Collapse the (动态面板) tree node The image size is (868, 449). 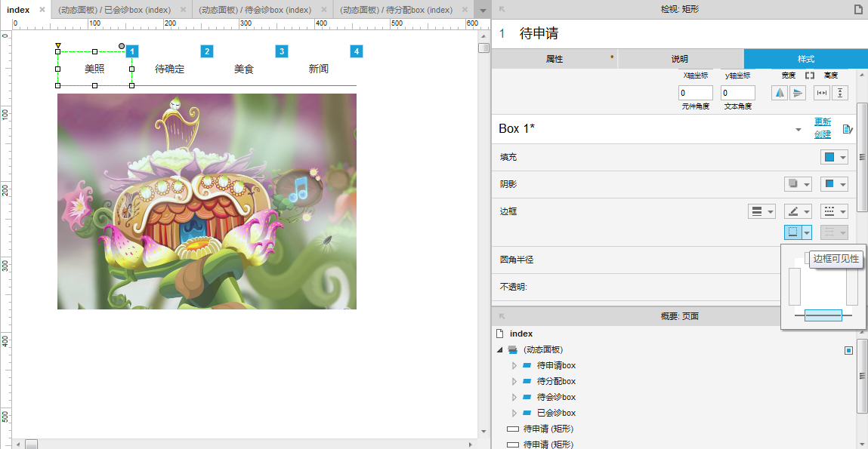tap(500, 350)
